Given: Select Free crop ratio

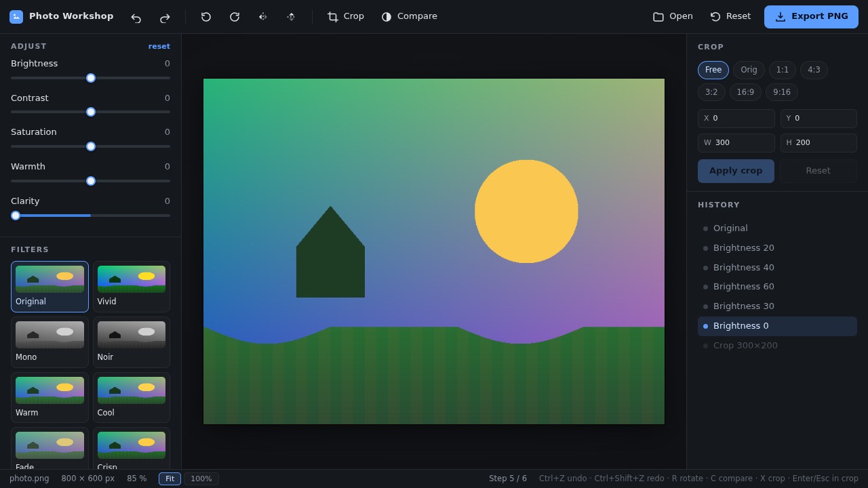Looking at the screenshot, I should 713,70.
